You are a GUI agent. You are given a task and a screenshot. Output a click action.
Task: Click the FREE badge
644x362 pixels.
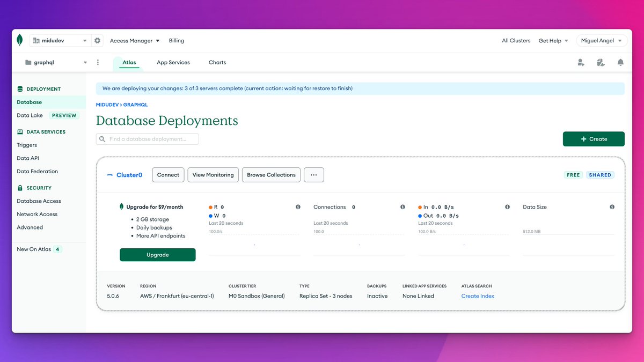point(573,175)
